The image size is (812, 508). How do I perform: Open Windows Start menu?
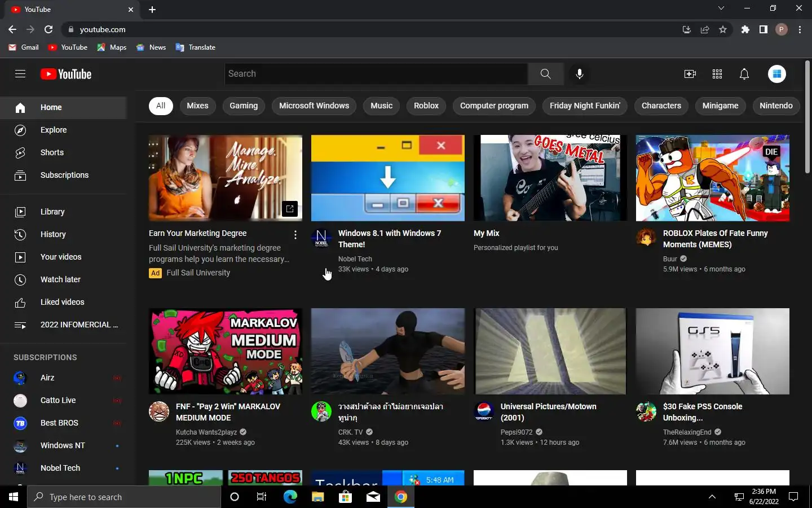[x=14, y=497]
